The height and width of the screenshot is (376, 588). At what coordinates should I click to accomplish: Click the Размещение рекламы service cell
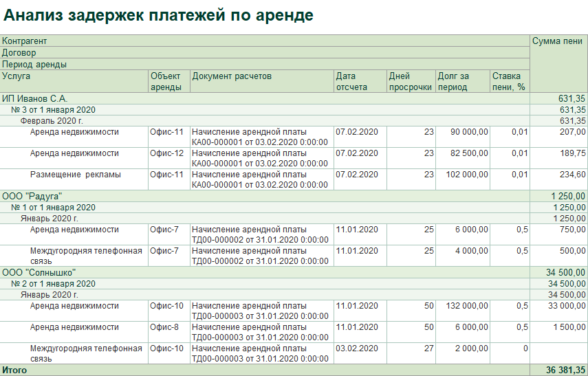(x=74, y=179)
